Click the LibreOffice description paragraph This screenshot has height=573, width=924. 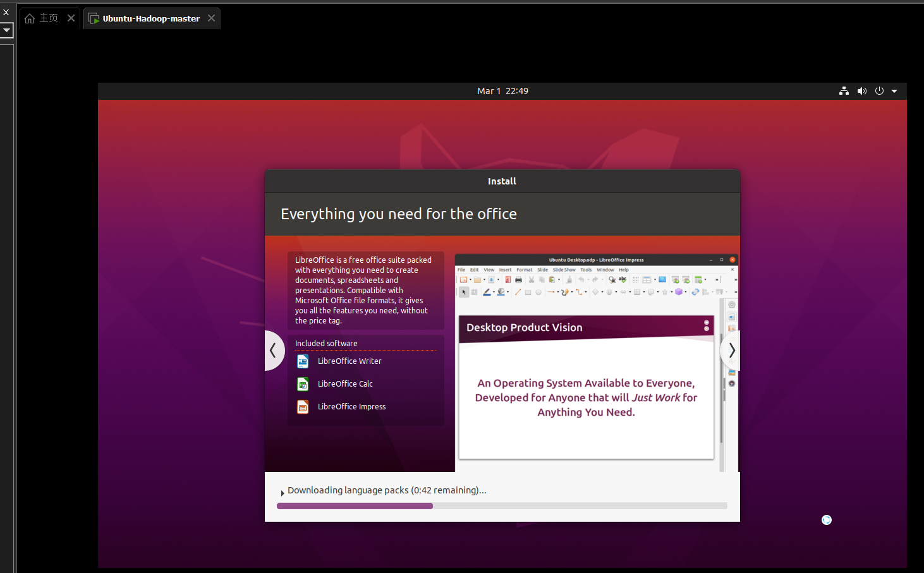coord(364,290)
